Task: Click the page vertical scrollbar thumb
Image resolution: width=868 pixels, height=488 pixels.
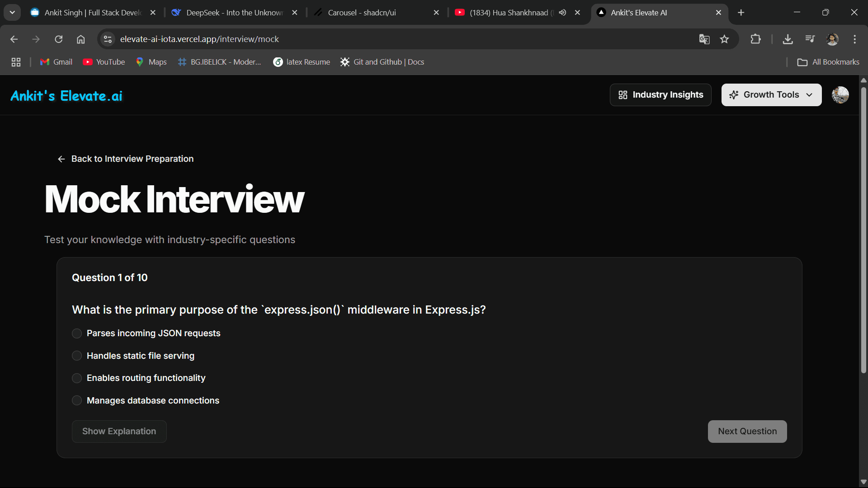Action: pos(863,230)
